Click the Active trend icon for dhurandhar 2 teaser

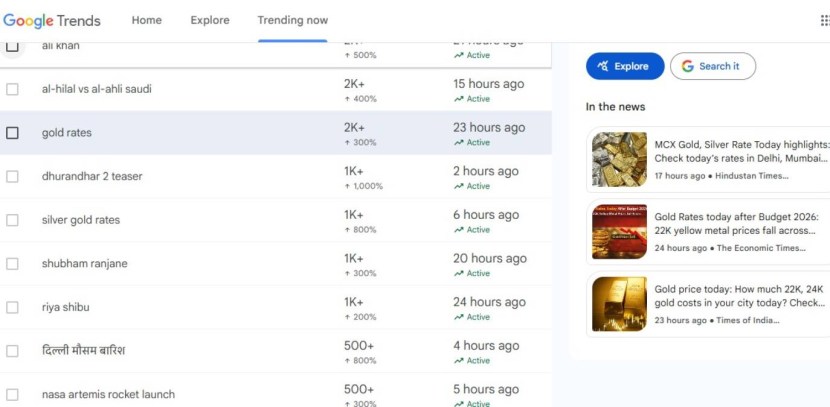pyautogui.click(x=459, y=186)
